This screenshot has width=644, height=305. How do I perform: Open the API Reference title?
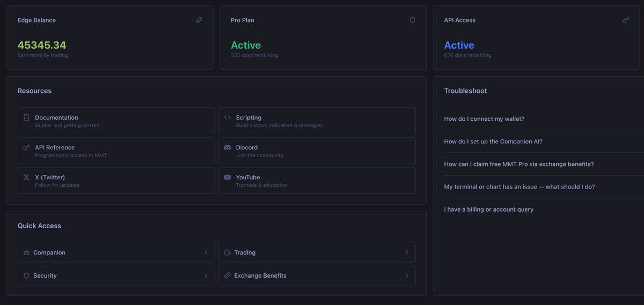(55, 147)
